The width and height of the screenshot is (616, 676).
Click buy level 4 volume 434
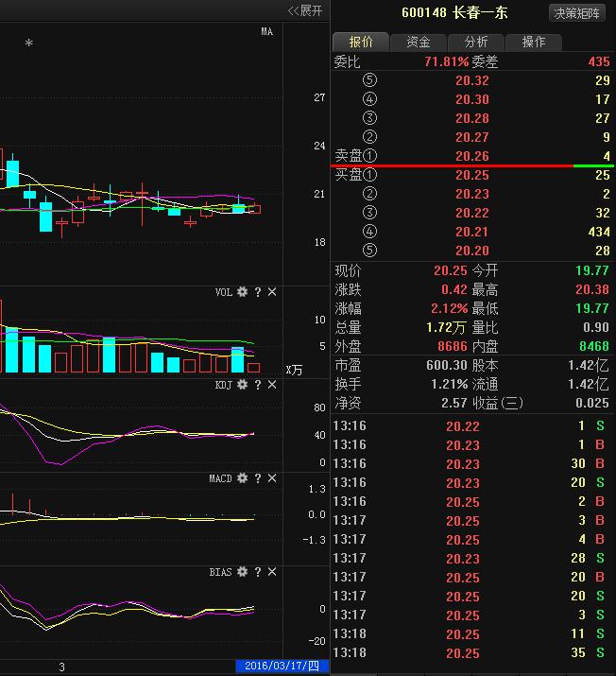tap(599, 232)
